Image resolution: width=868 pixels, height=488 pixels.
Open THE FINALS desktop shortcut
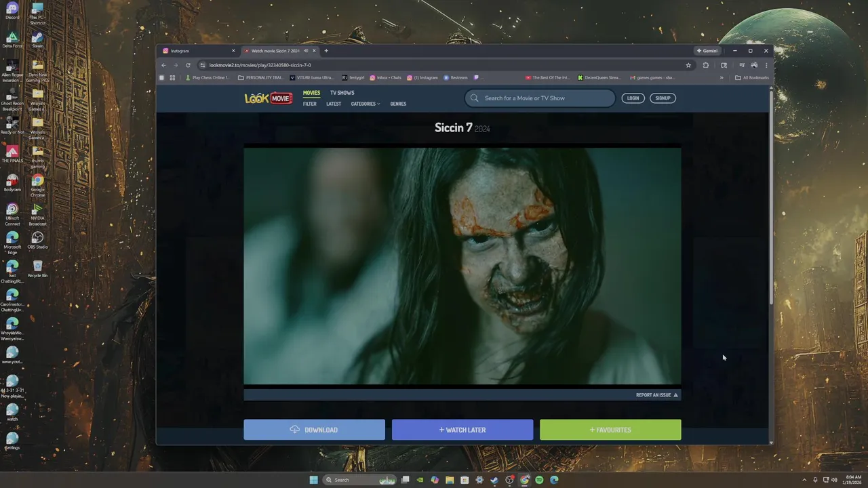(12, 154)
